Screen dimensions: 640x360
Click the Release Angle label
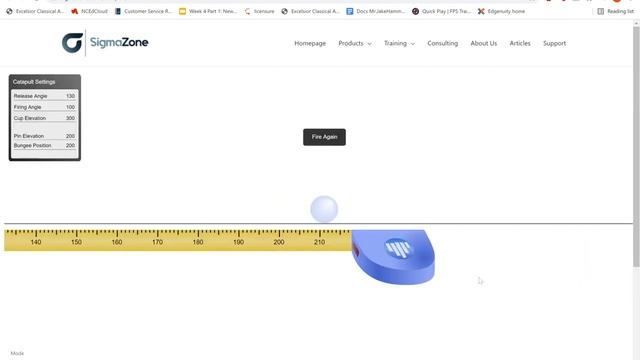click(30, 96)
